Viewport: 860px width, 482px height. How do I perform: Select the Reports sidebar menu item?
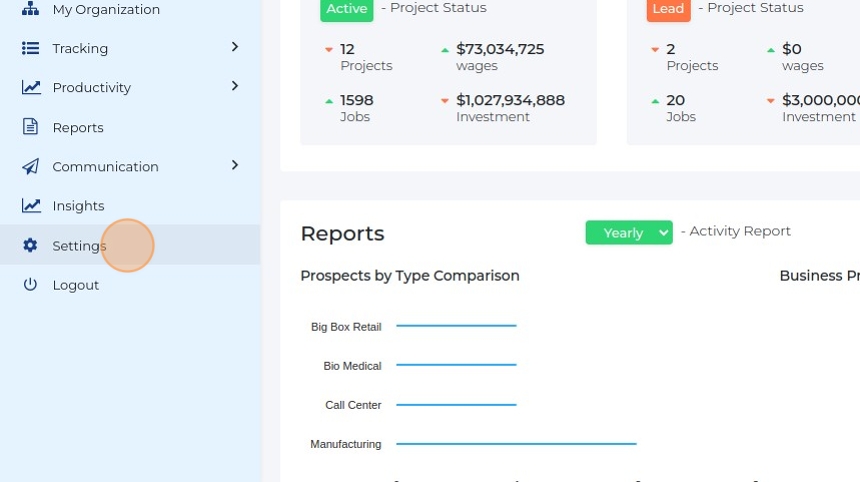coord(130,127)
